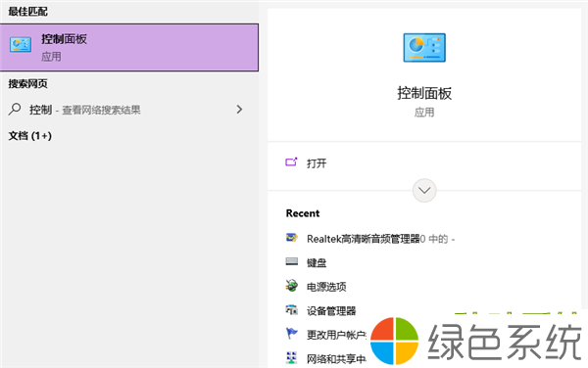Click the open-window icon next to 打开

coord(291,161)
